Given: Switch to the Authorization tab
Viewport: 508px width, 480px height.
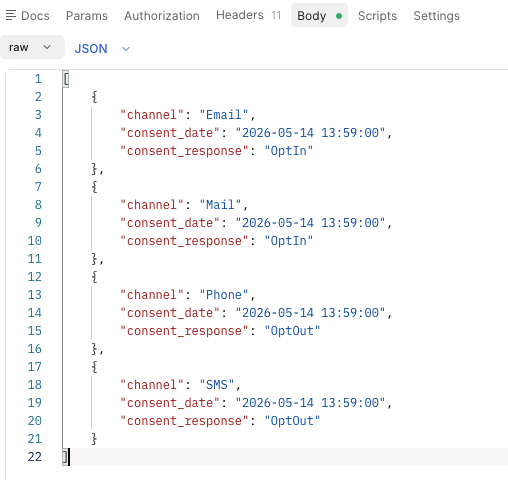Looking at the screenshot, I should [162, 16].
